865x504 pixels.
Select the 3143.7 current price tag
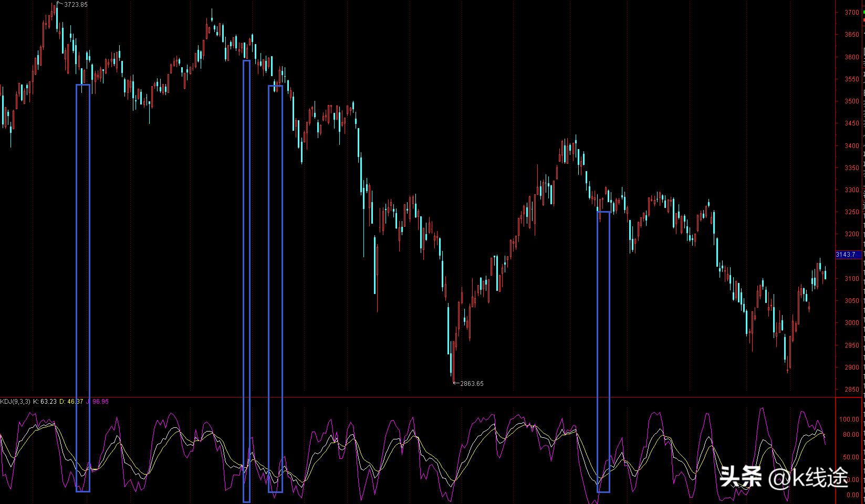click(x=849, y=255)
